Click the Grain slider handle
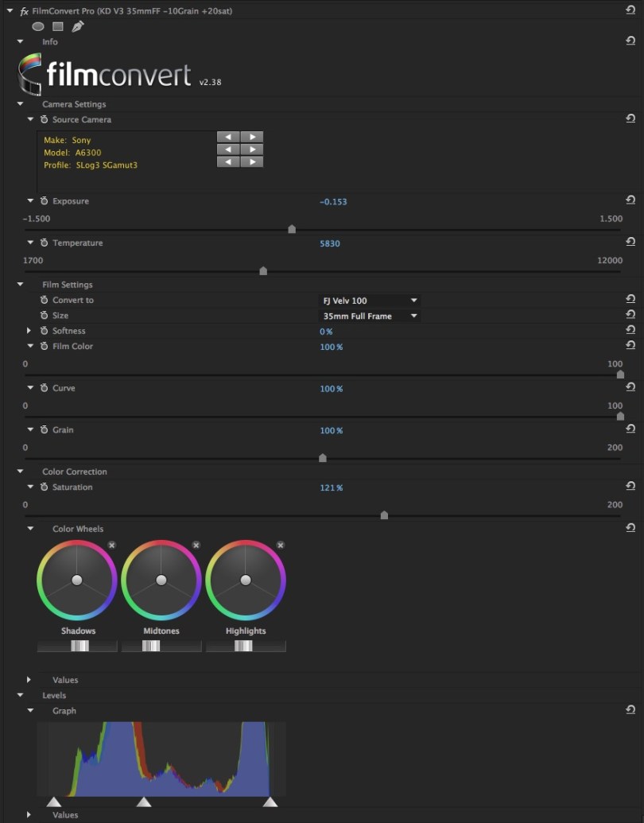This screenshot has width=644, height=823. [323, 458]
